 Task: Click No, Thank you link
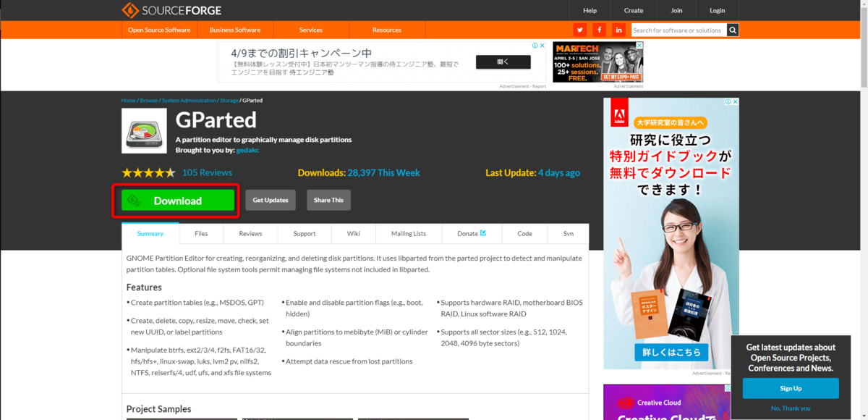pos(791,408)
